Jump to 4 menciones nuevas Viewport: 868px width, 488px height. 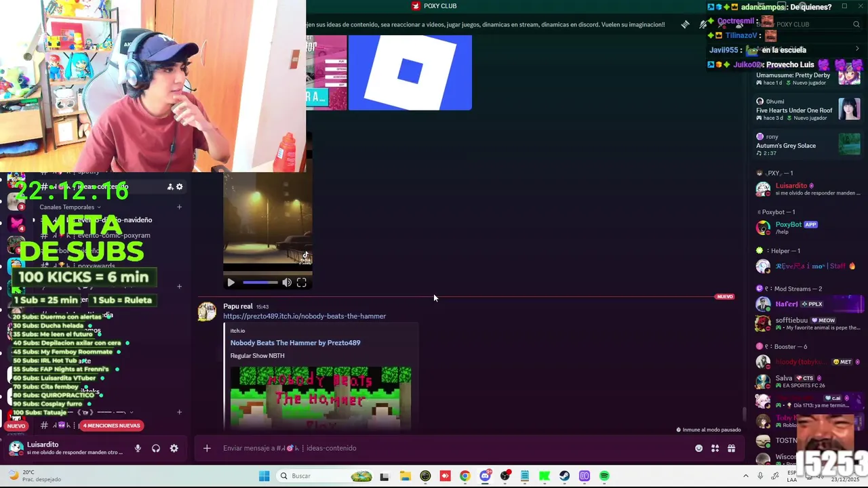coord(111,426)
